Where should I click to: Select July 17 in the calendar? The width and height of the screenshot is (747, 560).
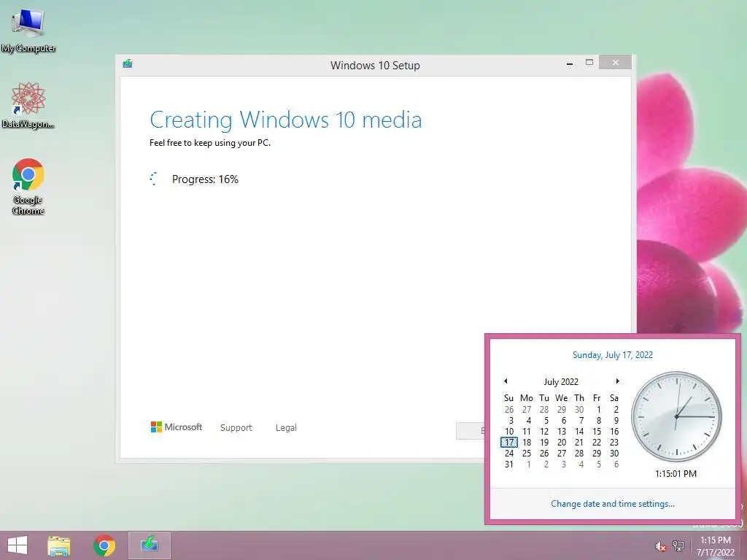(x=508, y=443)
